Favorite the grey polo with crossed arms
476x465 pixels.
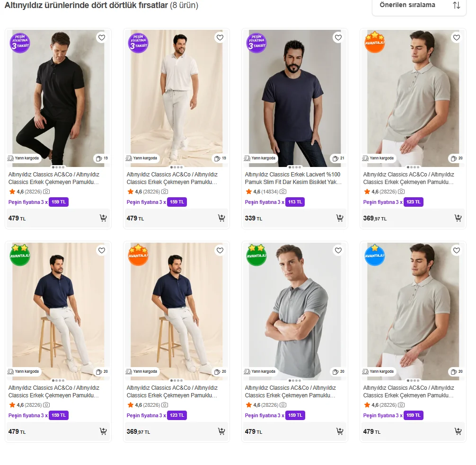coord(338,250)
